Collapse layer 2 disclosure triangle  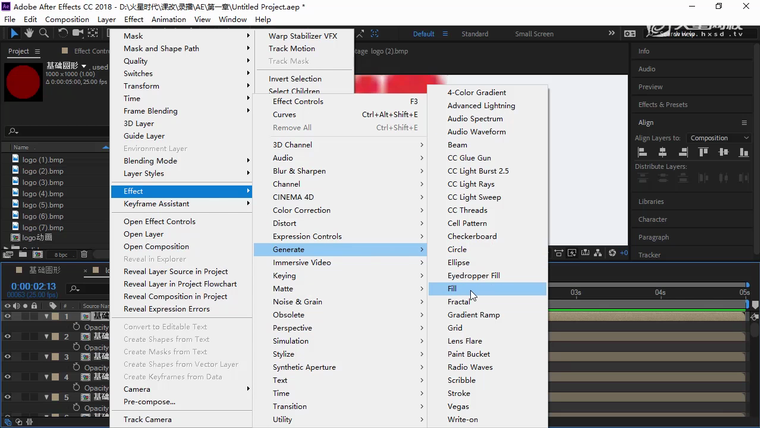46,337
